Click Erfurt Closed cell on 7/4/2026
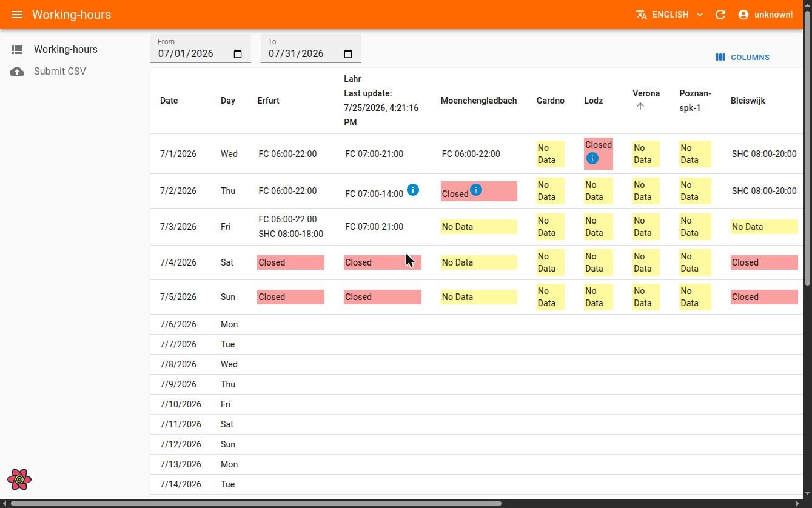Image resolution: width=812 pixels, height=508 pixels. point(290,262)
